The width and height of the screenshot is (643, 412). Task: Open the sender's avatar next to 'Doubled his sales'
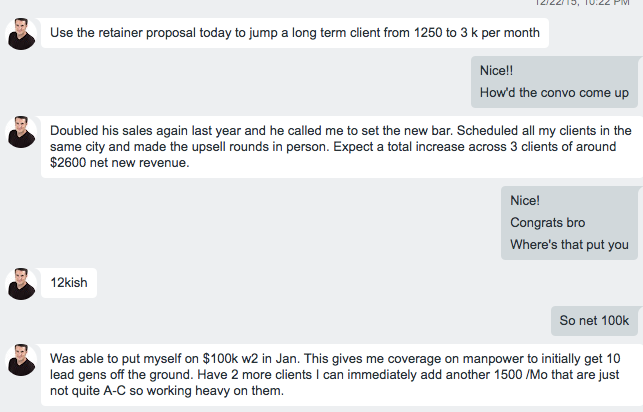(x=21, y=131)
